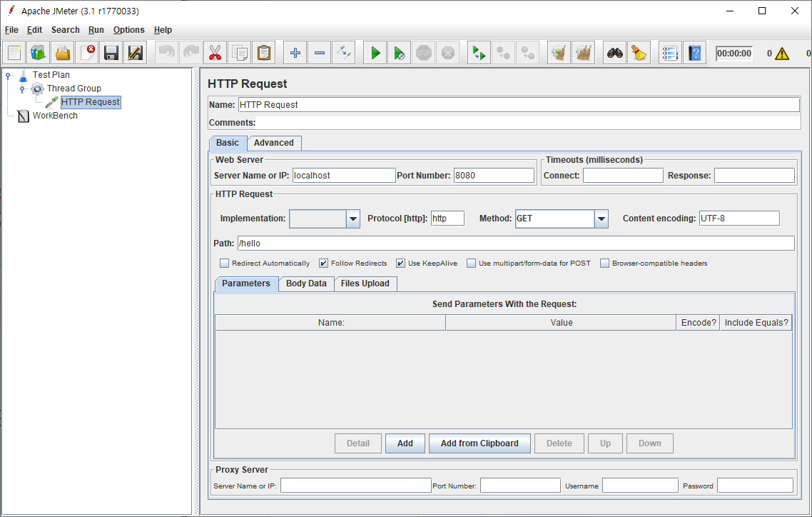
Task: Click the Path /hello field
Action: (x=516, y=244)
